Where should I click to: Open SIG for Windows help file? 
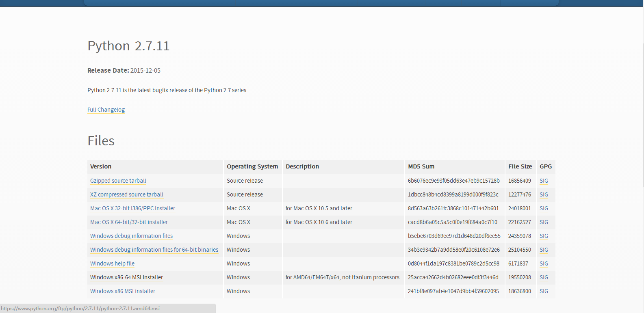pos(544,263)
